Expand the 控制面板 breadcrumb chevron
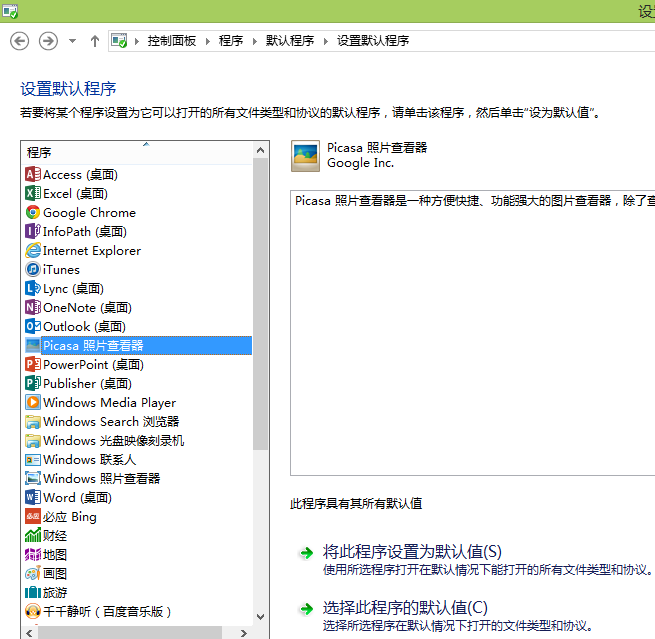 (x=207, y=41)
